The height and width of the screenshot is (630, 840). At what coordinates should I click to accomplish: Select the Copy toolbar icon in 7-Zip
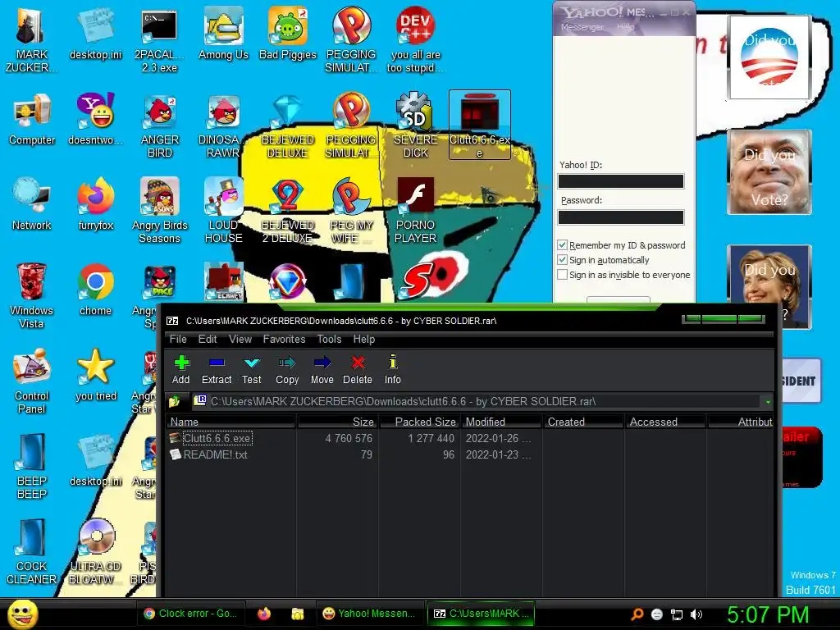tap(287, 369)
